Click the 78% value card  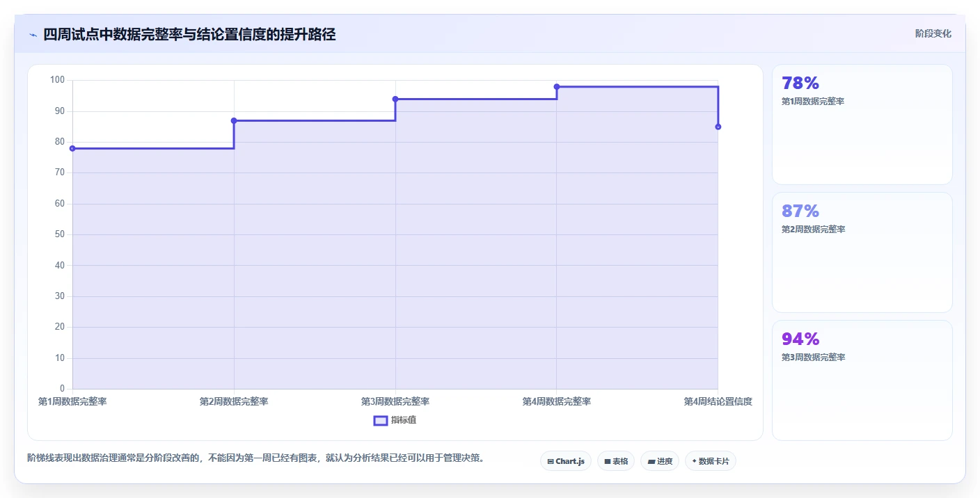click(x=862, y=124)
